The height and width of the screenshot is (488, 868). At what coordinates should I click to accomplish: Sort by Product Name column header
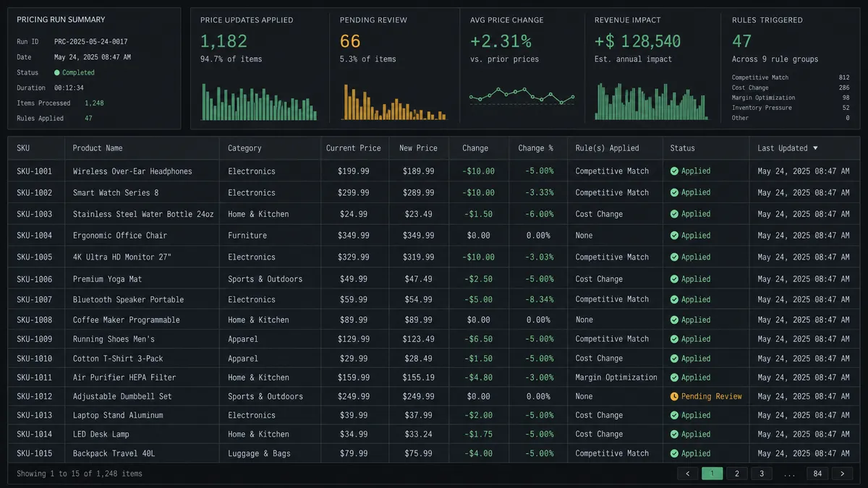coord(98,148)
